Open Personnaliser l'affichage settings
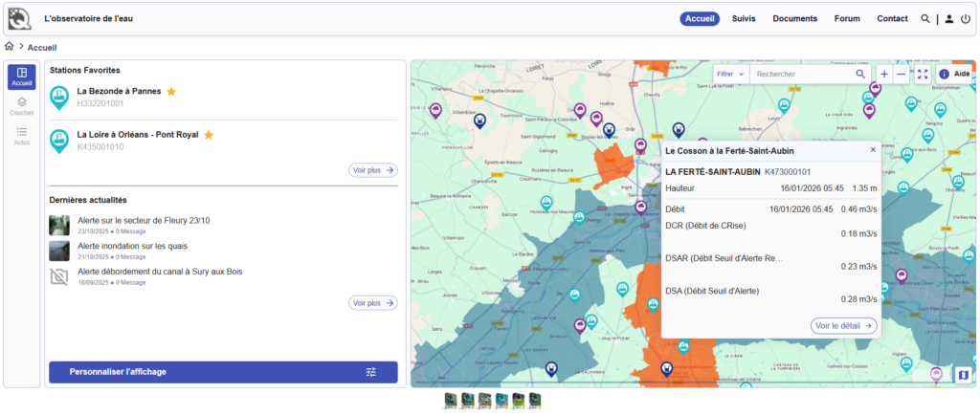Image resolution: width=980 pixels, height=416 pixels. tap(223, 372)
